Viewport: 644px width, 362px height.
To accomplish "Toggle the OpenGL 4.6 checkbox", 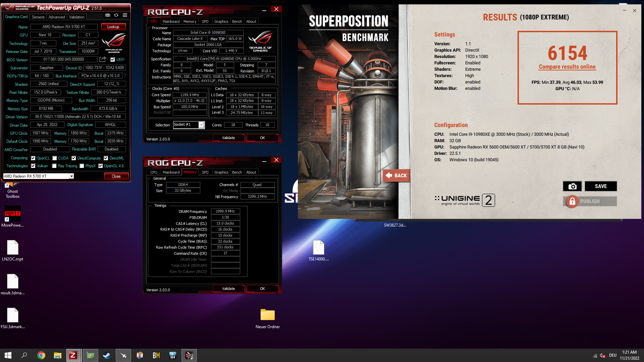I will click(x=100, y=166).
